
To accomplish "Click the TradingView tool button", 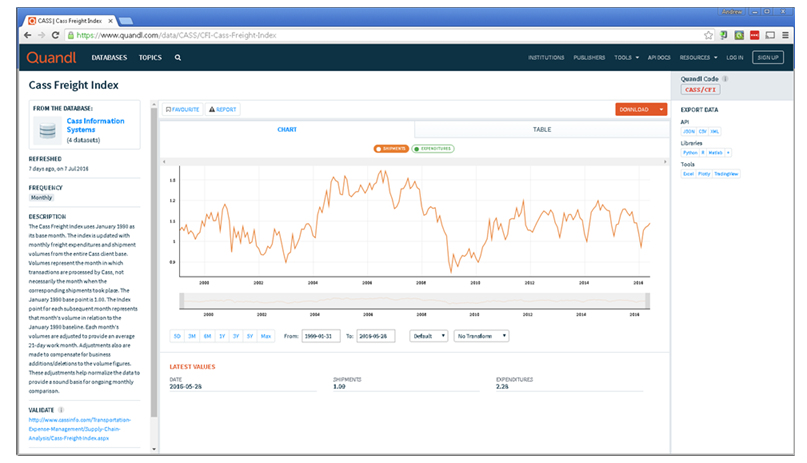I will pos(726,174).
